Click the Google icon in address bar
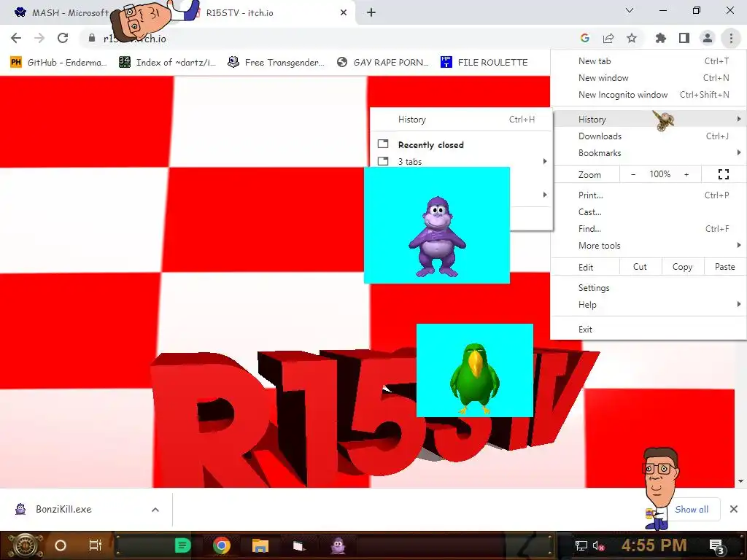This screenshot has width=747, height=560. click(x=584, y=38)
